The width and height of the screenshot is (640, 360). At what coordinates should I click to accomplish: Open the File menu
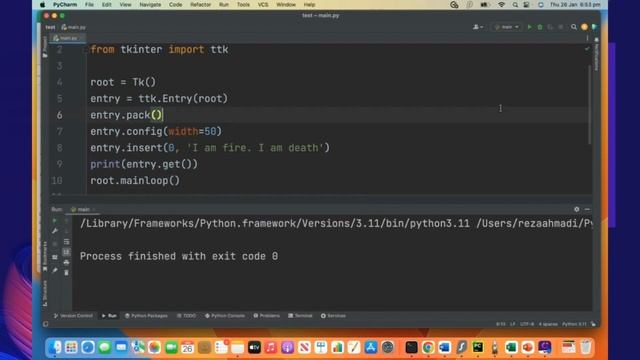click(89, 5)
